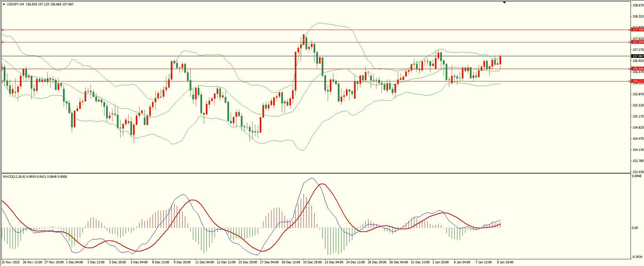Click the USDJPY,H4 symbol title text
The height and width of the screenshot is (266, 644).
(x=15, y=4)
